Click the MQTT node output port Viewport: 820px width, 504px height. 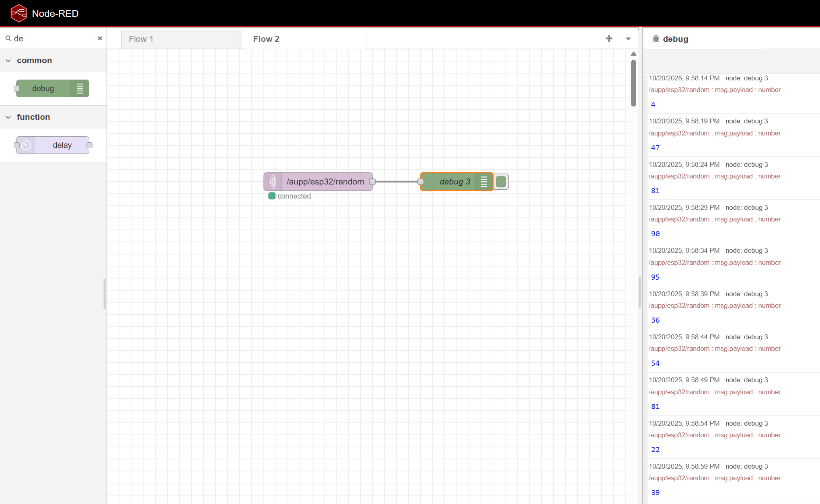pos(372,182)
